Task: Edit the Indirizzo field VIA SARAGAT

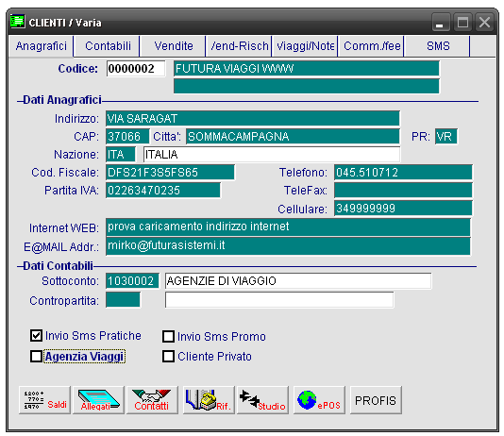Action: 253,119
